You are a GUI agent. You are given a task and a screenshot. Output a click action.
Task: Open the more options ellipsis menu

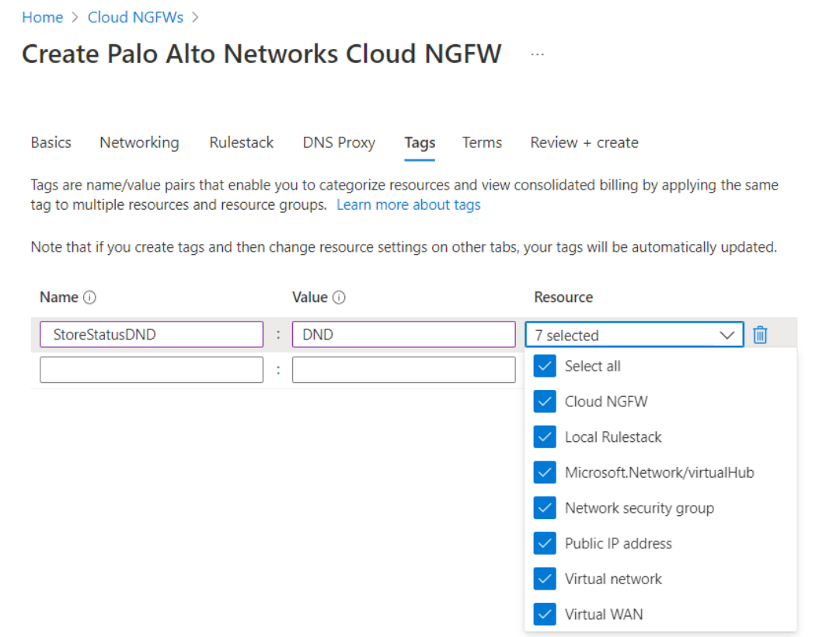point(537,54)
